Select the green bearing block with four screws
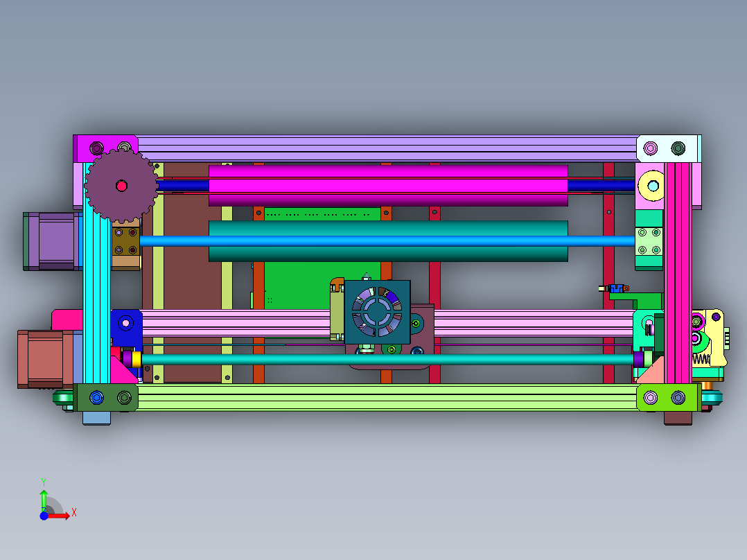The image size is (747, 560). pyautogui.click(x=649, y=241)
